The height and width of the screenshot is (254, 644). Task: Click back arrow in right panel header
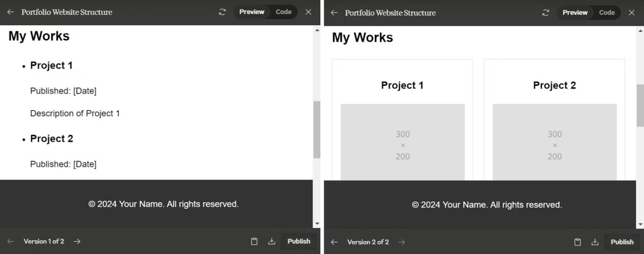(x=334, y=12)
